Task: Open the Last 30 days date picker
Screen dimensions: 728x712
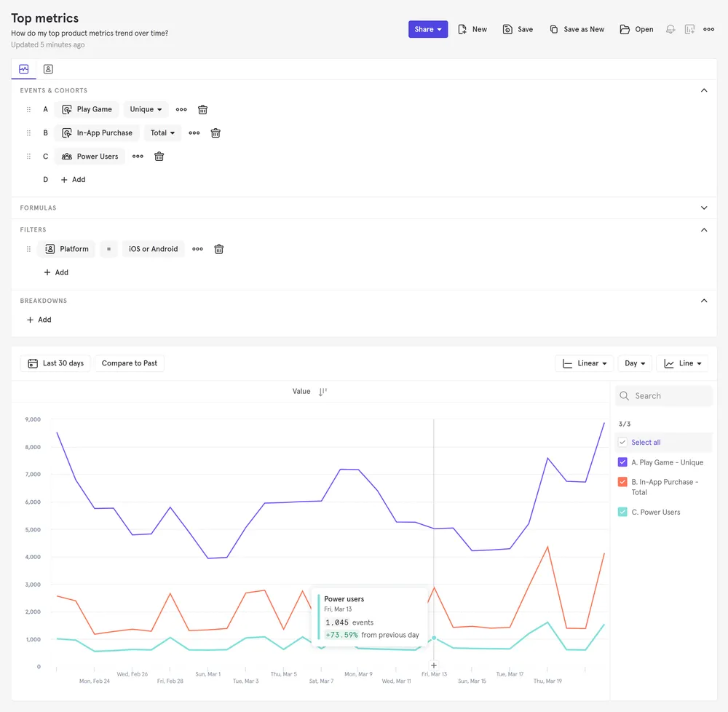Action: click(55, 363)
